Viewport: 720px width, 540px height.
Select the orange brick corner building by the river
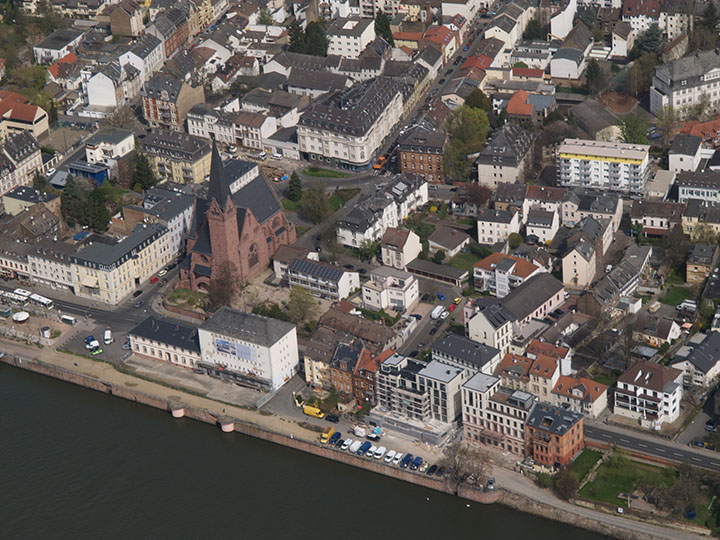pos(553,434)
